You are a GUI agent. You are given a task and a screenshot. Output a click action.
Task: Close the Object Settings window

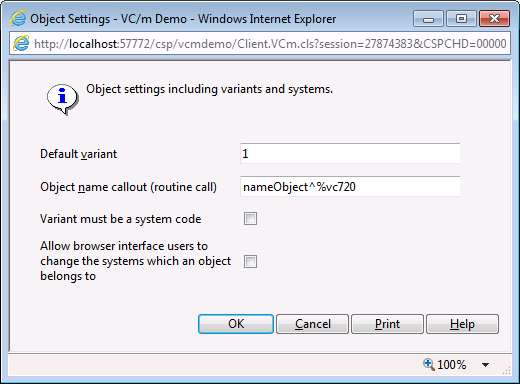click(x=494, y=19)
